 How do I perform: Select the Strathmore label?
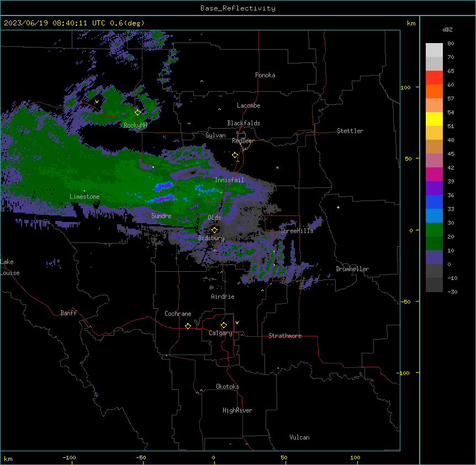pyautogui.click(x=285, y=336)
